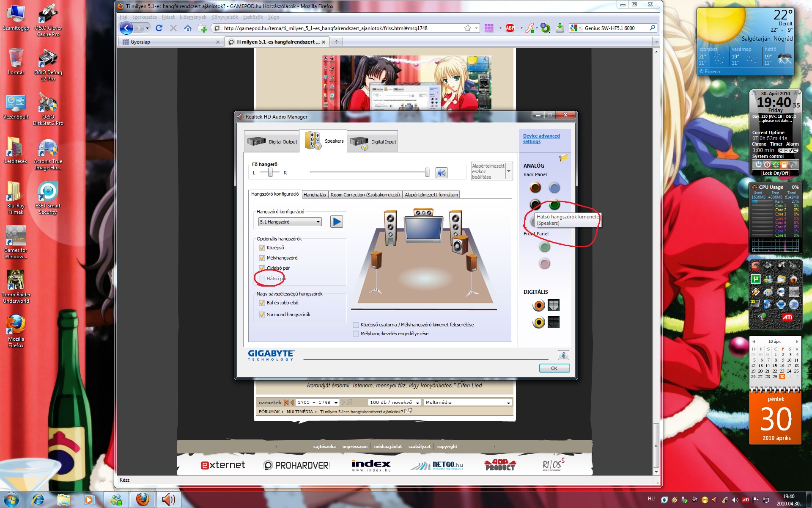Screen dimensions: 812x508
Task: Click the Firefox page vertical scrollbar
Action: pos(656,261)
